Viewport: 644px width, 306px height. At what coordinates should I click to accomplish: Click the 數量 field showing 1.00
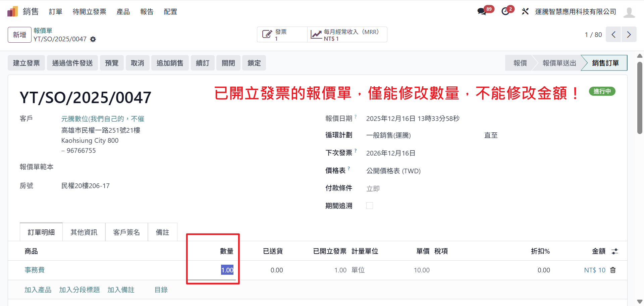[227, 270]
